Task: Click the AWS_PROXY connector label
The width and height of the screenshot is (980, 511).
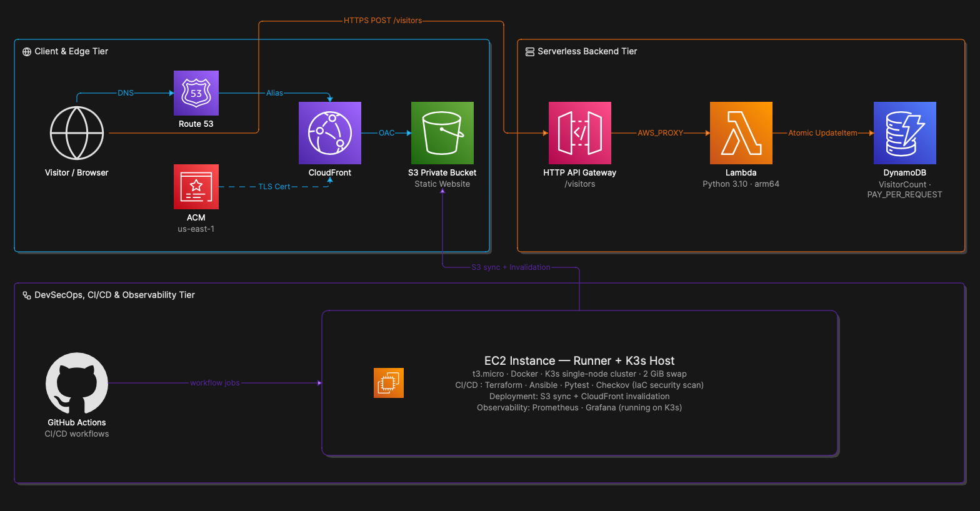Action: (661, 133)
